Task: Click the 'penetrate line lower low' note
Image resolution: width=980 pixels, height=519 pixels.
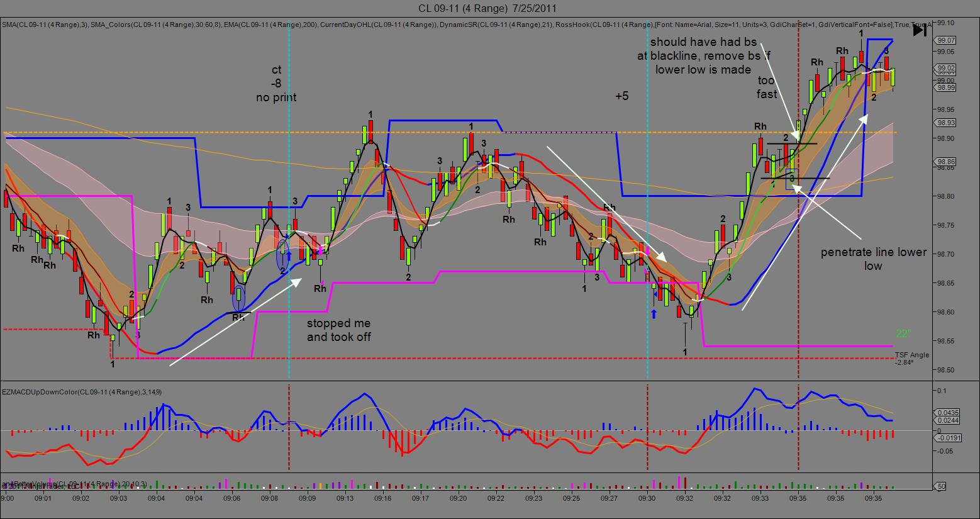Action: 873,259
